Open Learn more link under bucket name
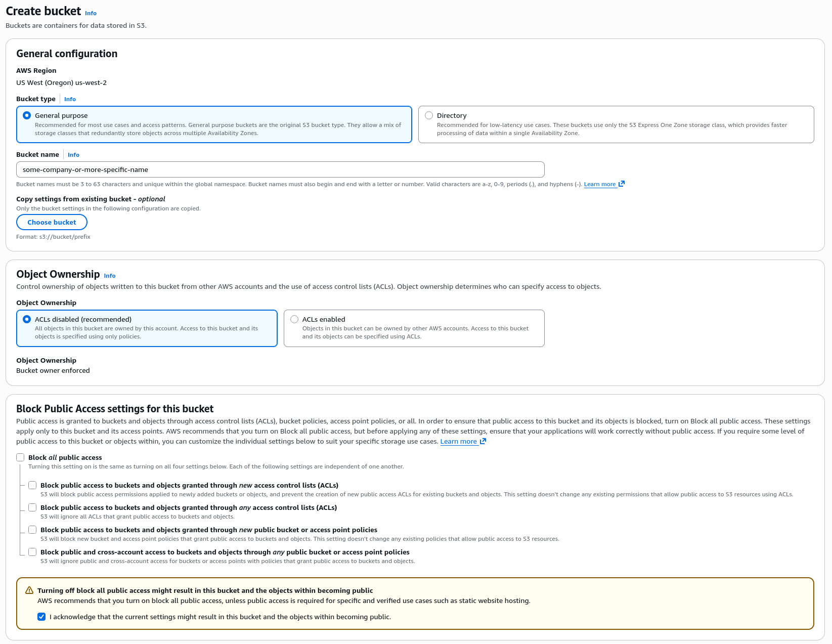Image resolution: width=832 pixels, height=644 pixels. tap(600, 184)
